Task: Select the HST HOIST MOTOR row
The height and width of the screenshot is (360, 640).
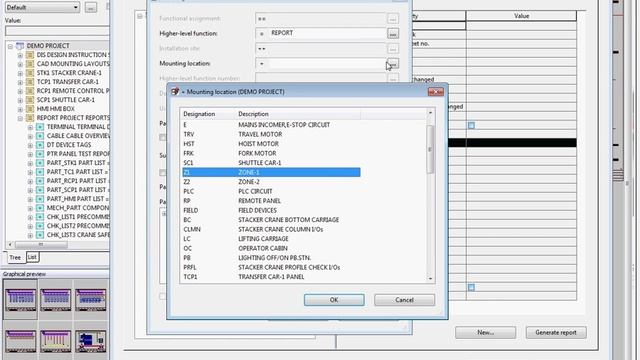Action: 271,144
